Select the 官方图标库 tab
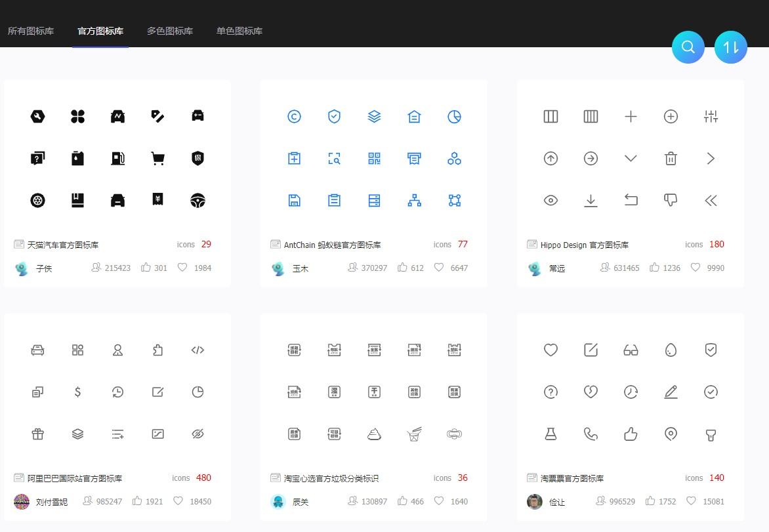Screen dimensions: 769x532 point(100,31)
